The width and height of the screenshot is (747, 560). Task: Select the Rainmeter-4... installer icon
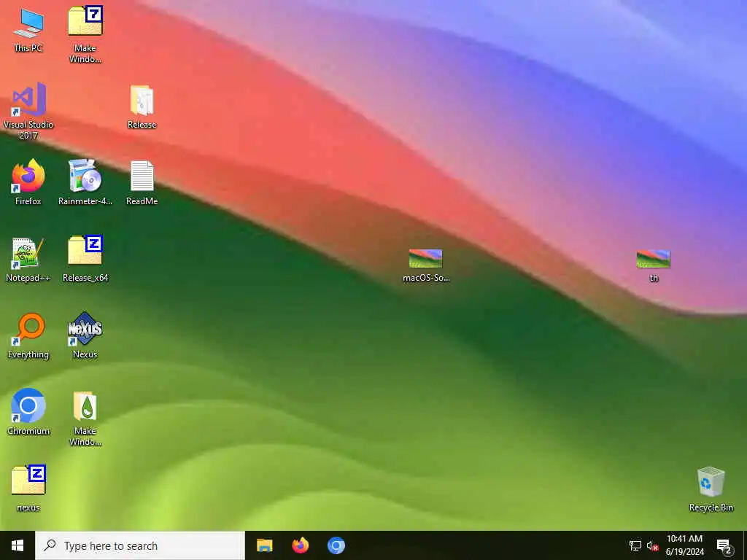[85, 182]
